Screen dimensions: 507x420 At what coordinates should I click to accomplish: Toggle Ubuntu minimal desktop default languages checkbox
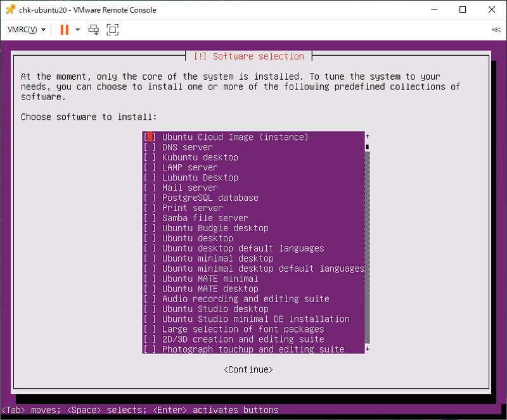click(150, 269)
